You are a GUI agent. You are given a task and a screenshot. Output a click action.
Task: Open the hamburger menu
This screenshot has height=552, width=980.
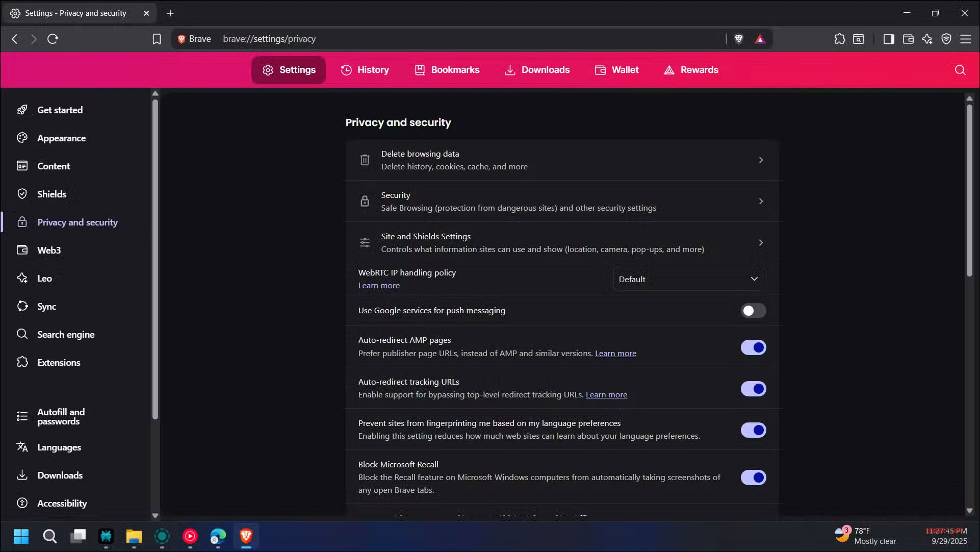966,39
